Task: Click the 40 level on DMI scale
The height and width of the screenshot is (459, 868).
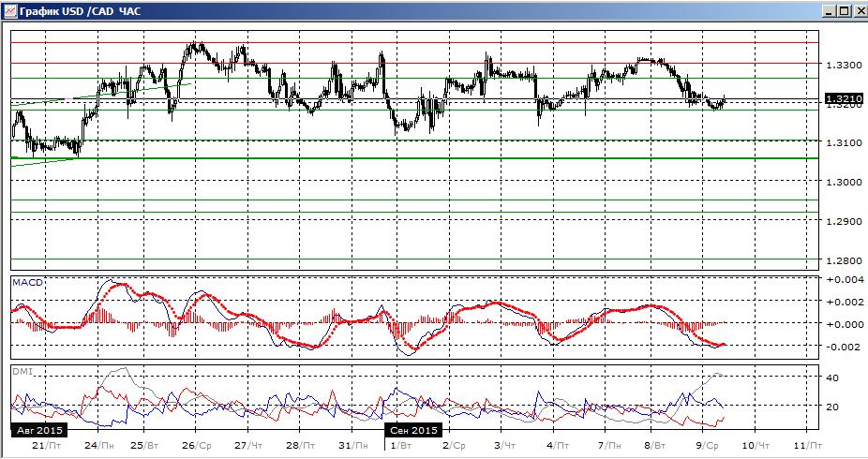Action: coord(832,378)
